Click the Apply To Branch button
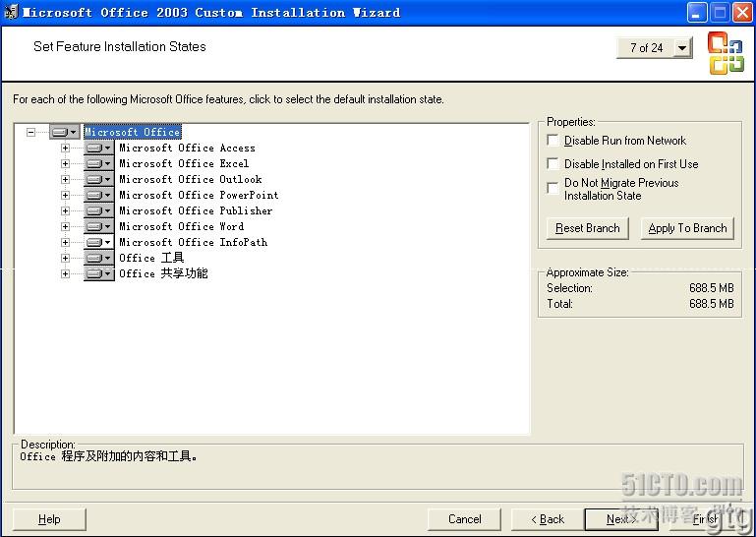 [x=687, y=228]
